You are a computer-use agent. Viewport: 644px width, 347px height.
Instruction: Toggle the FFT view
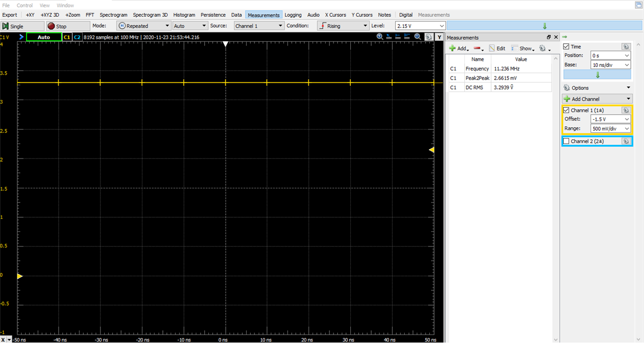[x=90, y=15]
